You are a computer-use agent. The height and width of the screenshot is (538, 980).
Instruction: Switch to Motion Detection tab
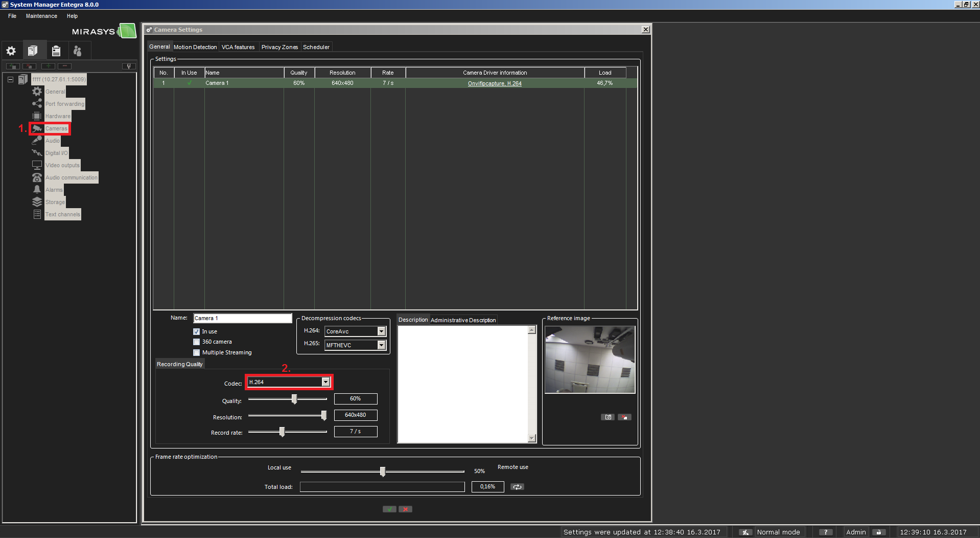tap(195, 47)
